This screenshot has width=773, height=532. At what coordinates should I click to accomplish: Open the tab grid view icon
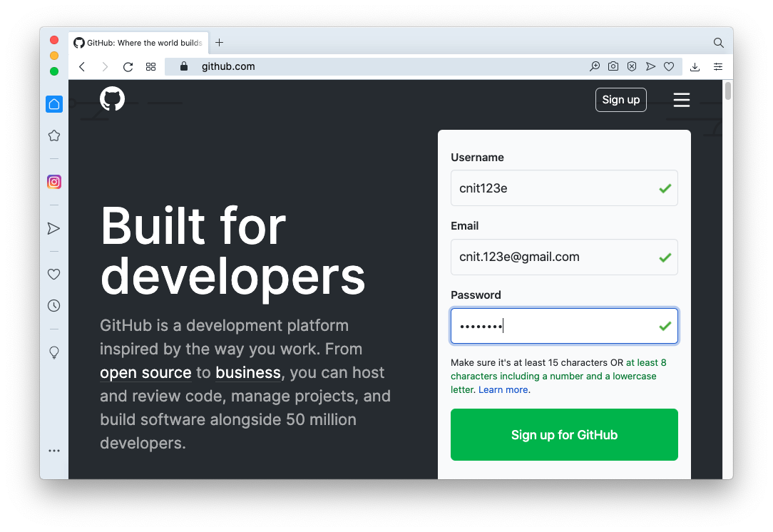(150, 67)
